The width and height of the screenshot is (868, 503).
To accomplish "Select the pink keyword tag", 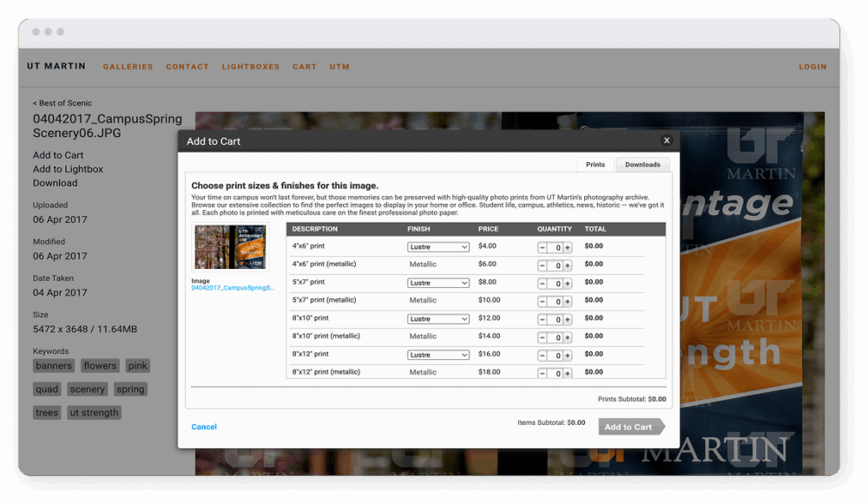I will click(x=137, y=366).
